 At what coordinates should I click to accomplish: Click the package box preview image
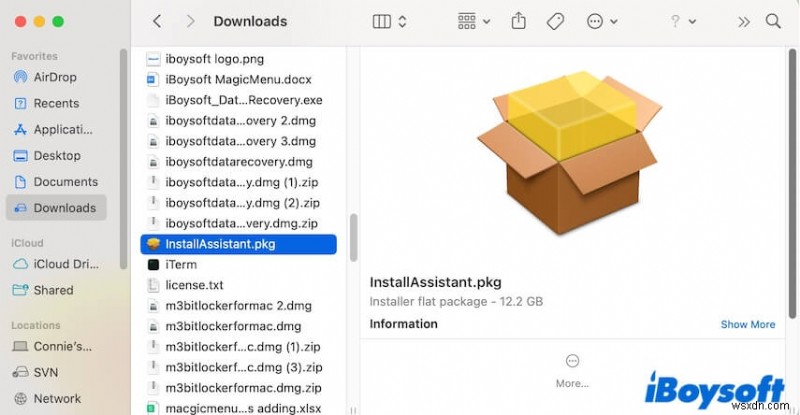(x=570, y=153)
